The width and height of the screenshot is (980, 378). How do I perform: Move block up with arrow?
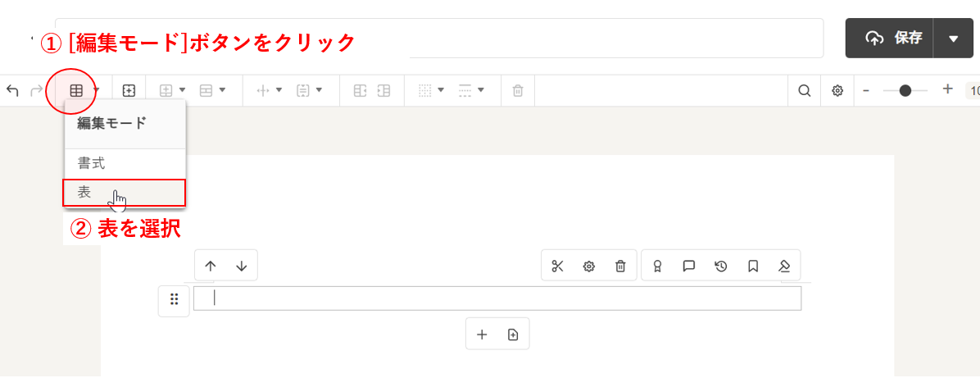pos(211,266)
